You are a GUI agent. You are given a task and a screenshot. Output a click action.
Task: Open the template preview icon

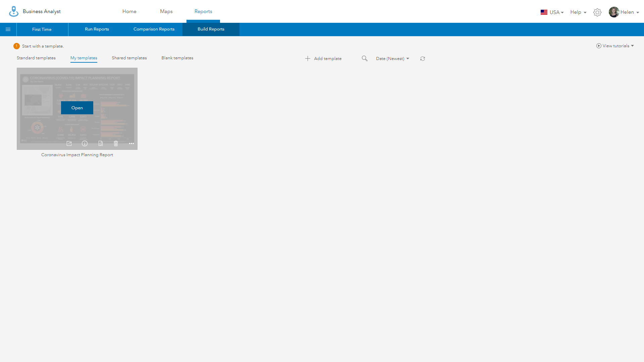(101, 143)
